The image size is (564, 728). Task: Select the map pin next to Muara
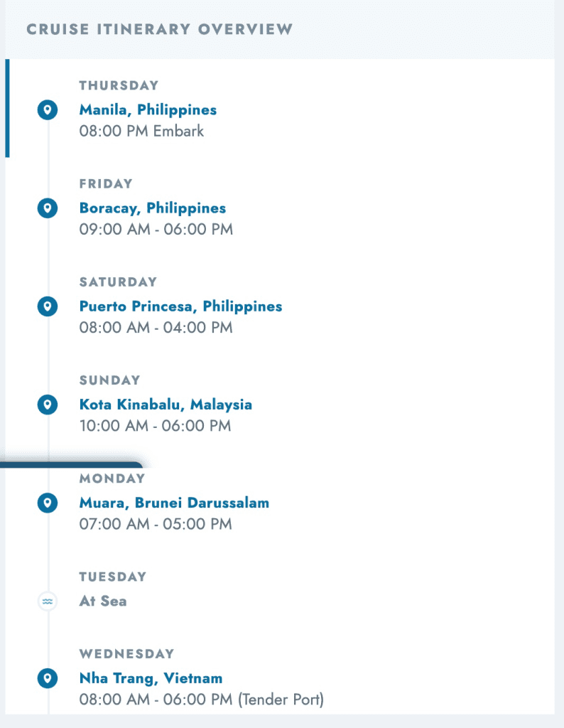(48, 503)
